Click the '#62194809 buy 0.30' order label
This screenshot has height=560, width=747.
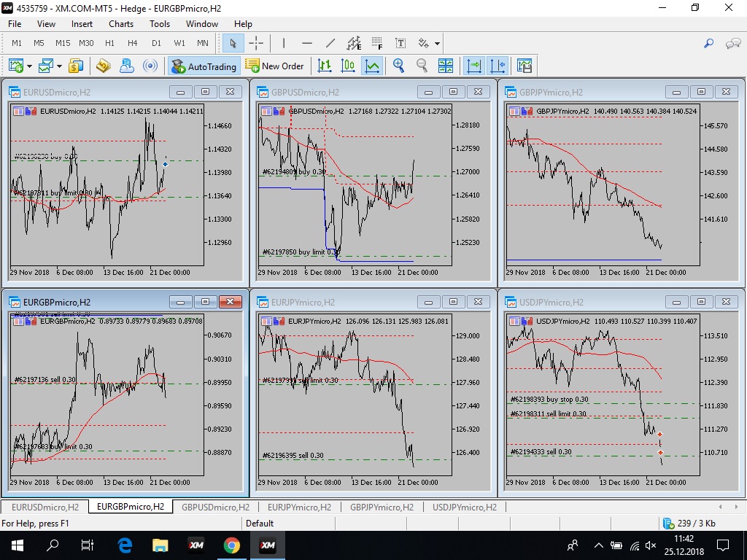point(295,171)
